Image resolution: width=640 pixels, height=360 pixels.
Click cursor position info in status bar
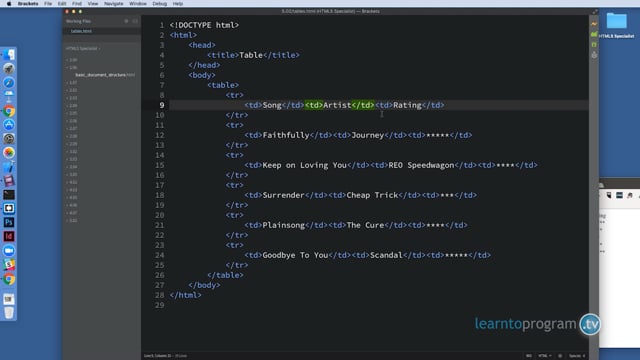click(165, 356)
